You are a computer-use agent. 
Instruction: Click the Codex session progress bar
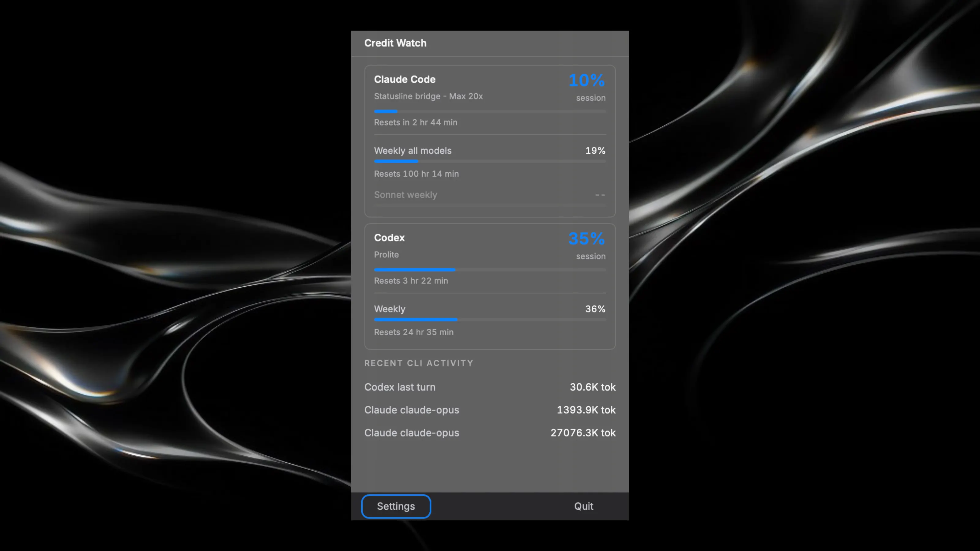pos(490,270)
